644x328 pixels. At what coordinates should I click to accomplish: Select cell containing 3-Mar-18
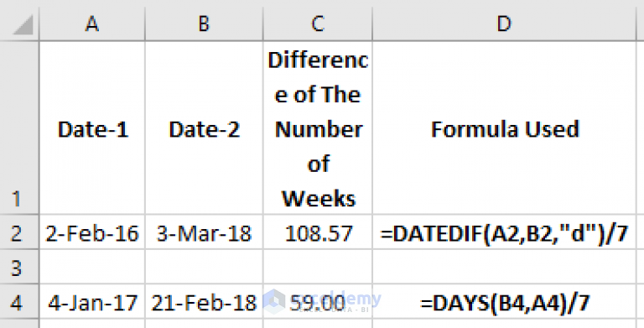click(204, 232)
